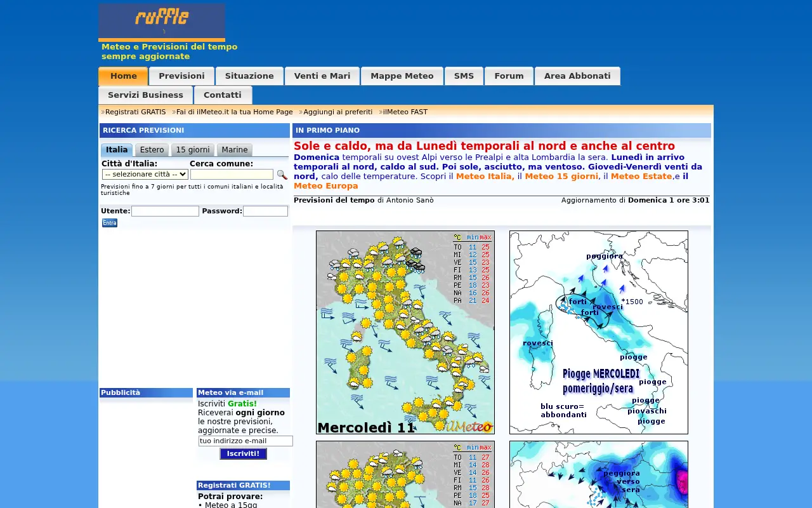
Task: Open the Meteo Estate link
Action: 641,177
